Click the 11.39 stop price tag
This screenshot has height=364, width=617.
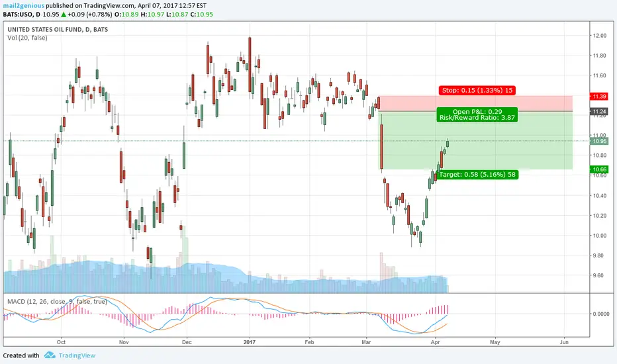pyautogui.click(x=599, y=97)
